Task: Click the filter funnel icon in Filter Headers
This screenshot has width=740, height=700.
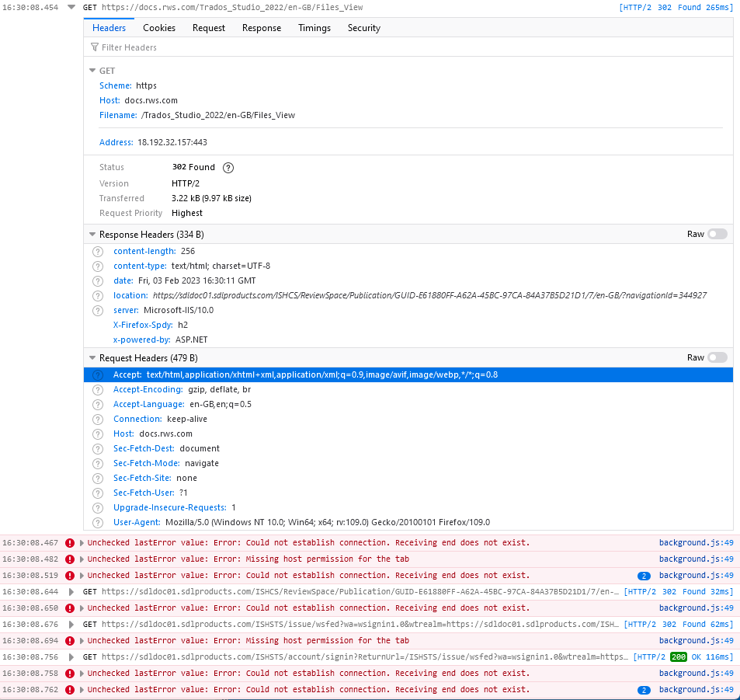Action: tap(95, 47)
